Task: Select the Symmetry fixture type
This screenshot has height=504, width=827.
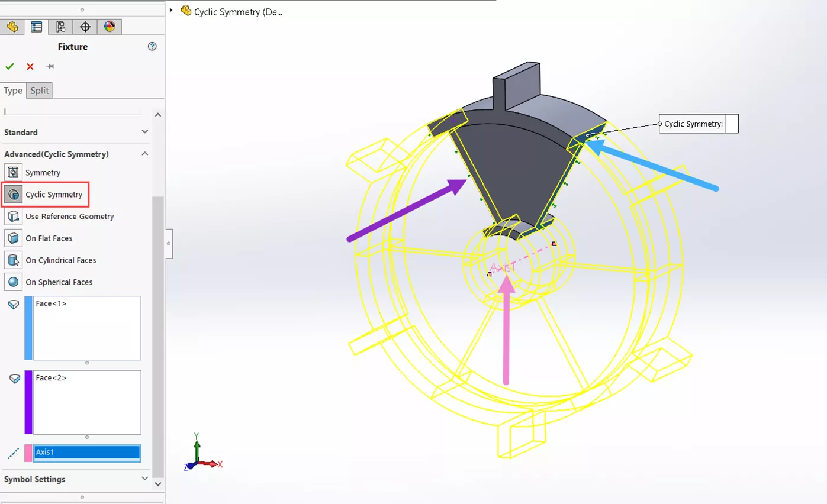Action: pyautogui.click(x=43, y=173)
